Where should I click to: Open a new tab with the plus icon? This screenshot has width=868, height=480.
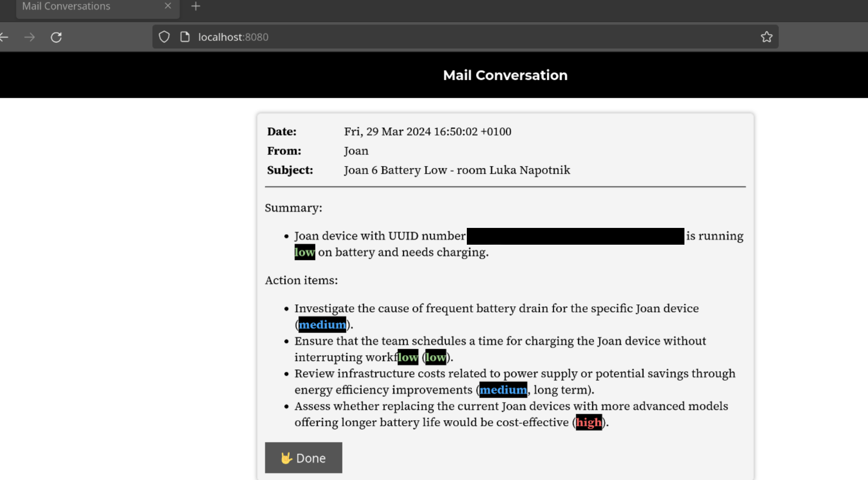pos(196,6)
